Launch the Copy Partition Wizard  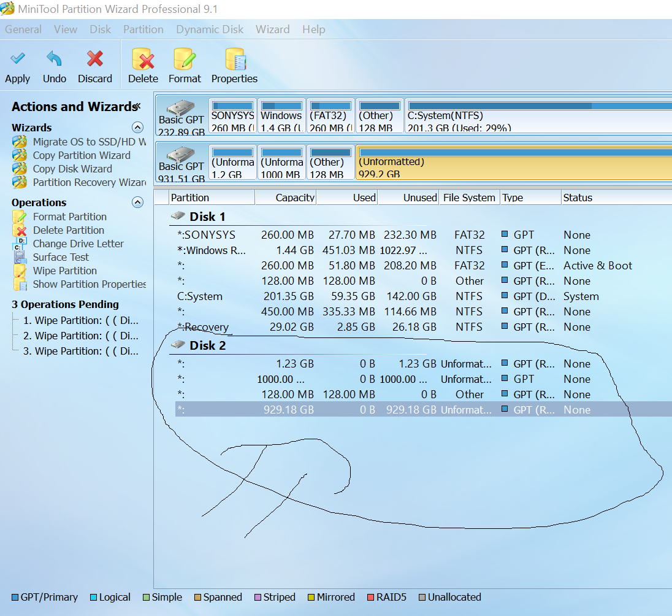click(x=72, y=155)
